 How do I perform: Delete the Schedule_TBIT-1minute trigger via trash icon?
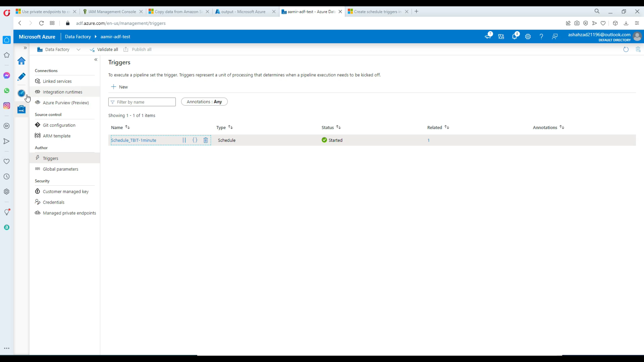pos(206,140)
